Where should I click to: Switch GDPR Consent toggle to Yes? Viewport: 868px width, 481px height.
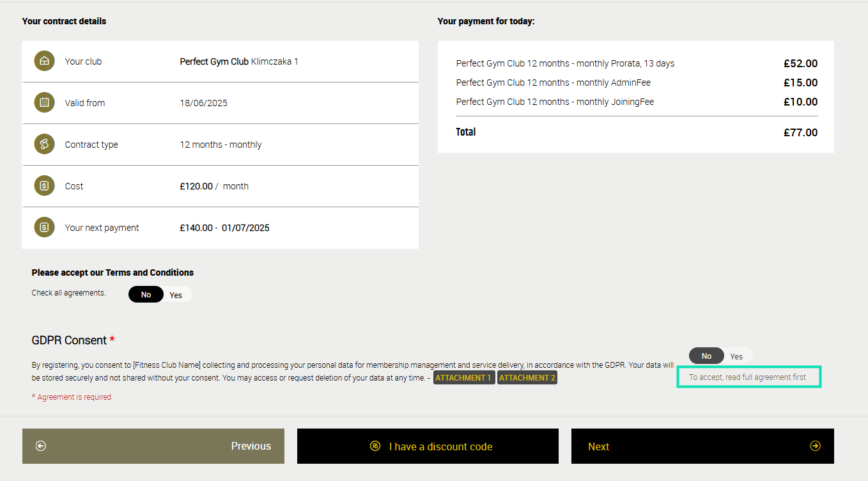(x=736, y=356)
